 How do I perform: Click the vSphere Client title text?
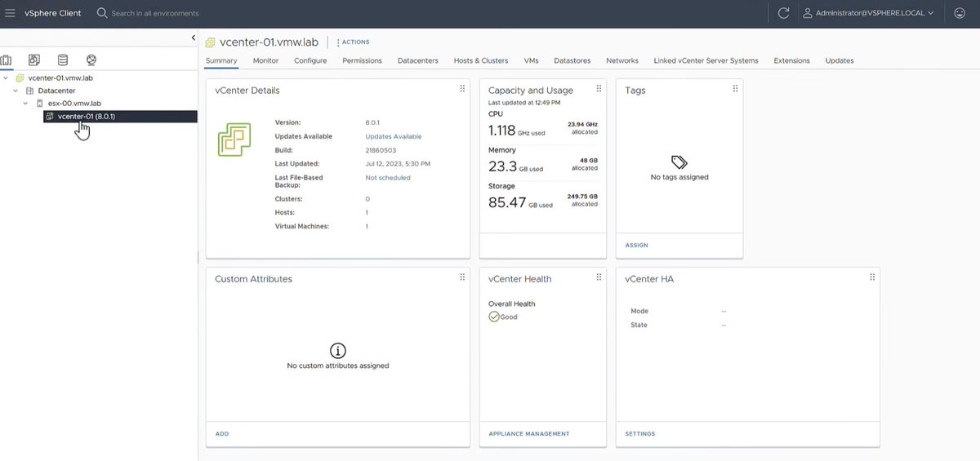coord(53,13)
